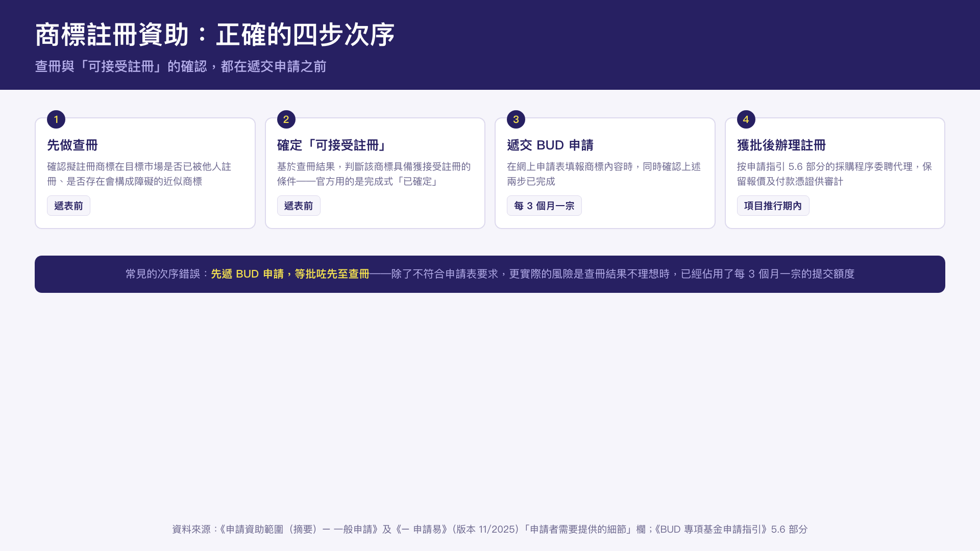Screen dimensions: 980x551
Task: Click the step 3 number badge
Action: [x=516, y=119]
